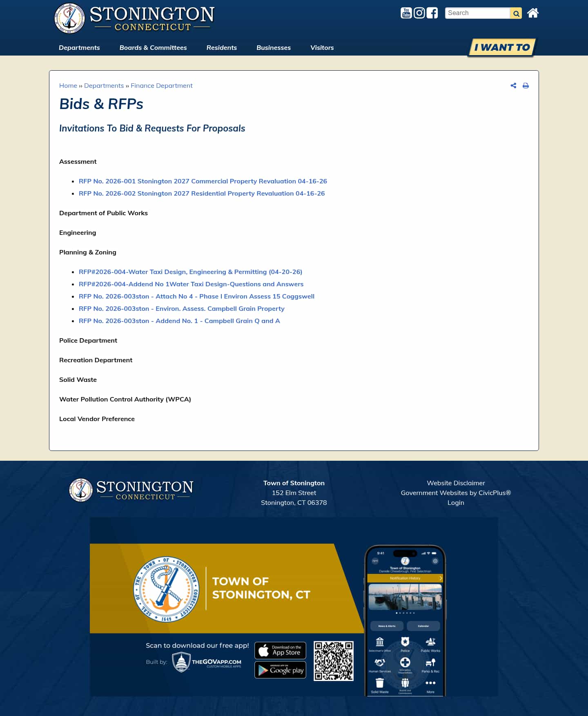This screenshot has width=588, height=716.
Task: Click Water Pollution Control Authority (WPCA) heading
Action: (125, 399)
